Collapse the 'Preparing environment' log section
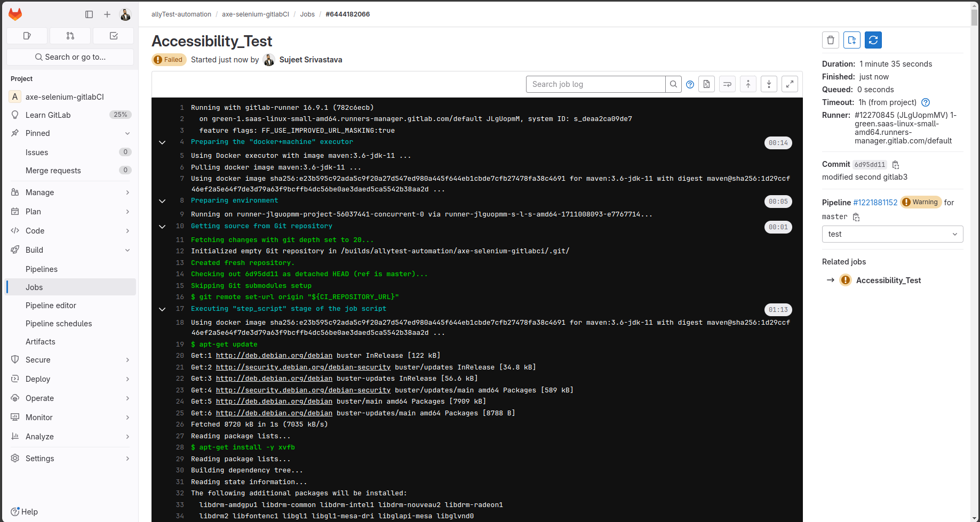 click(162, 201)
